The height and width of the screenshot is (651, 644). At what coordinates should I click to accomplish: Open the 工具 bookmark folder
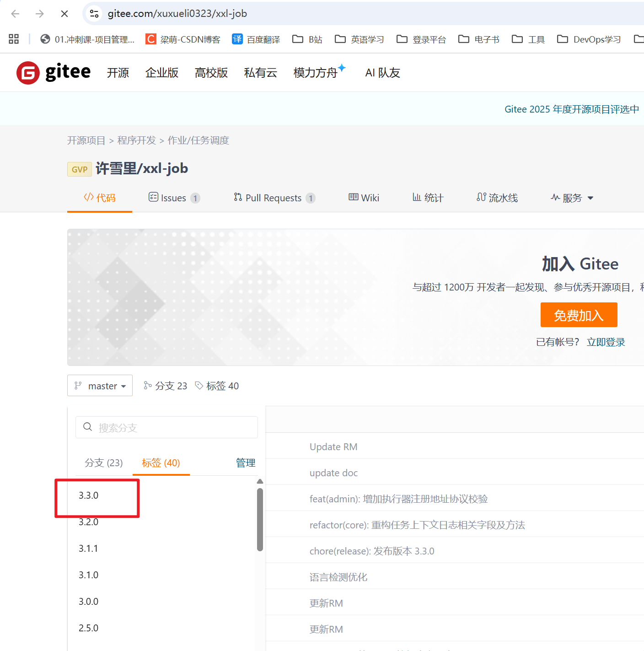[x=528, y=39]
